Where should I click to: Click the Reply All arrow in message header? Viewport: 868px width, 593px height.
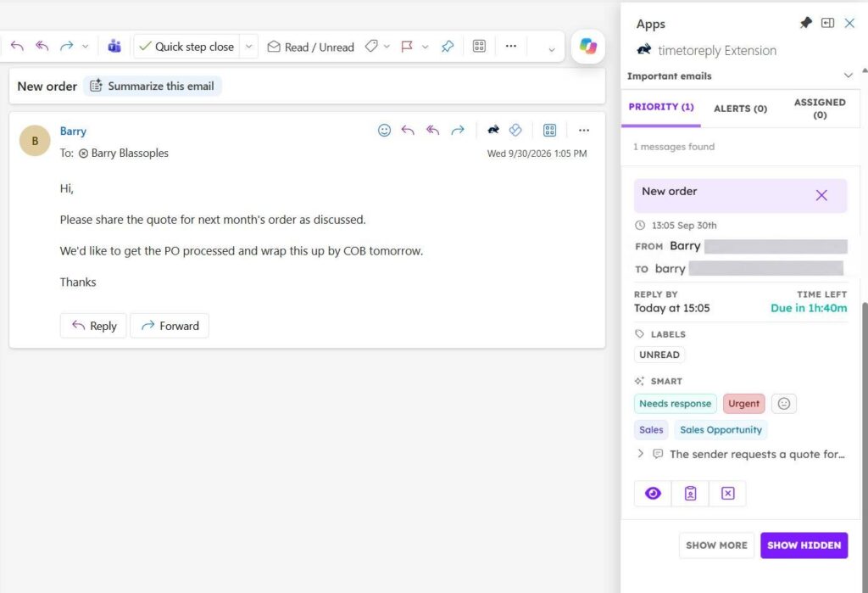point(432,131)
